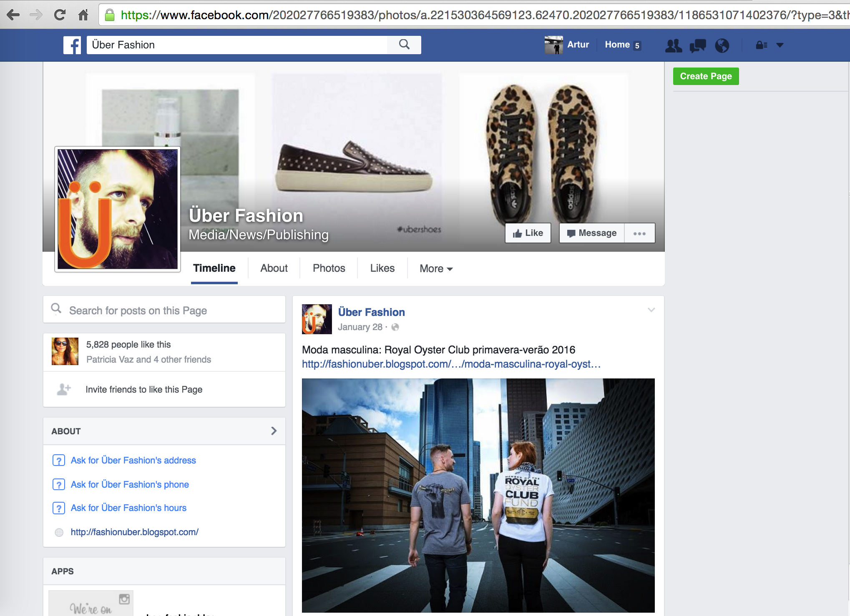Screen dimensions: 850x616
Task: Open privacy shortcuts lock icon
Action: pos(761,45)
